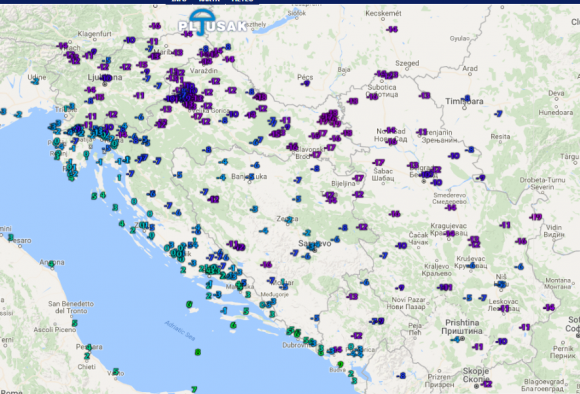The width and height of the screenshot is (580, 394).
Task: Select the -14 marker beside Kecskemét
Action: (392, 29)
